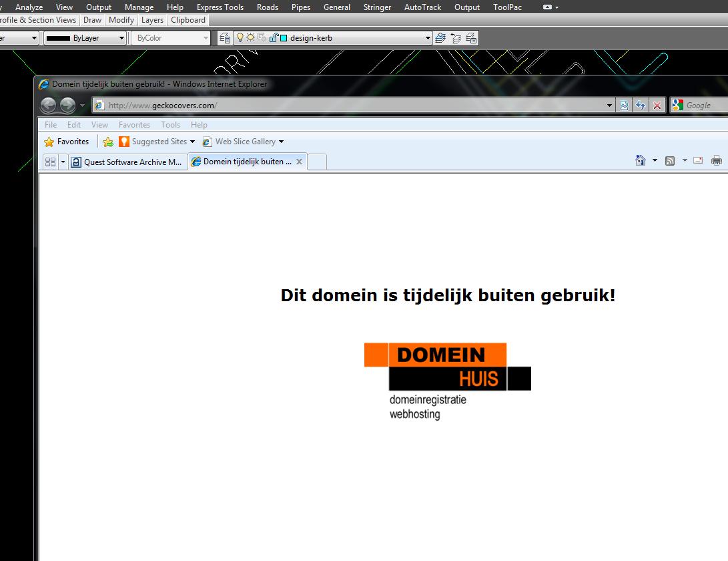Click "Dit domein is tijdelijk buiten gebruik!" heading
The height and width of the screenshot is (561, 728).
448,295
